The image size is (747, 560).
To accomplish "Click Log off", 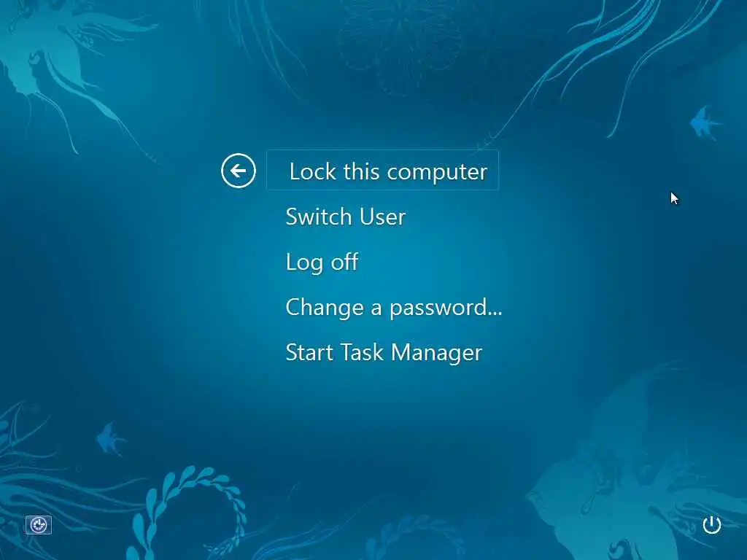I will click(322, 262).
